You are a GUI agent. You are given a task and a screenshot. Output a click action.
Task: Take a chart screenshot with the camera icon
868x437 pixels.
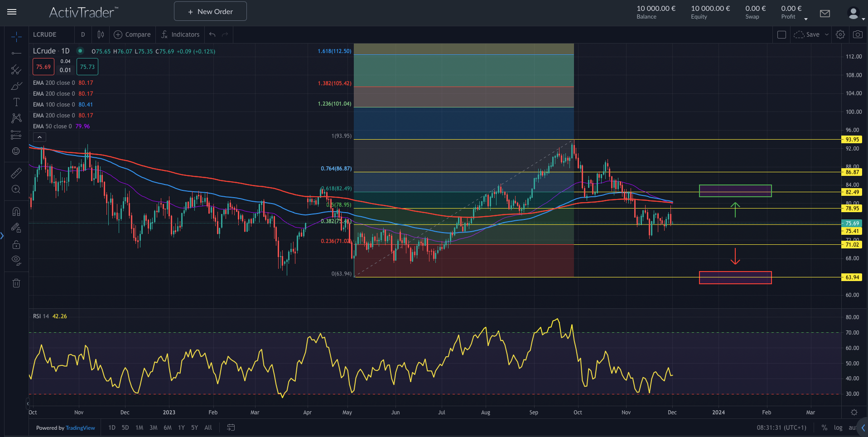click(858, 34)
